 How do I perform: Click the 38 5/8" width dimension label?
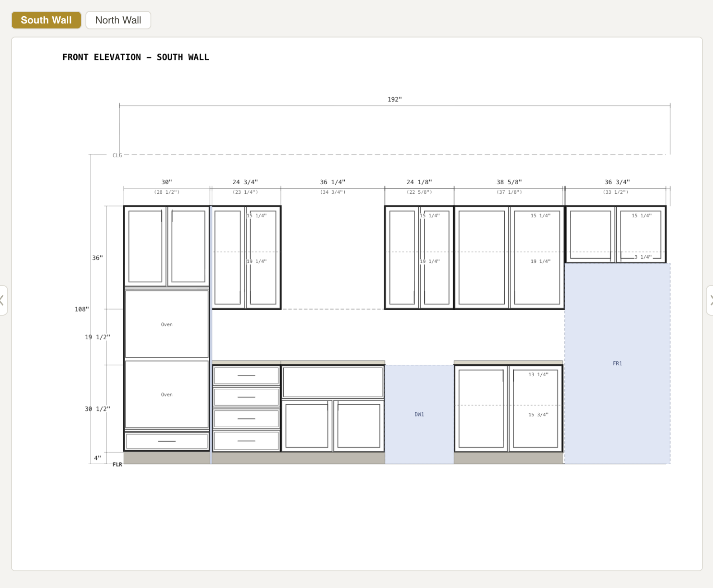[509, 182]
